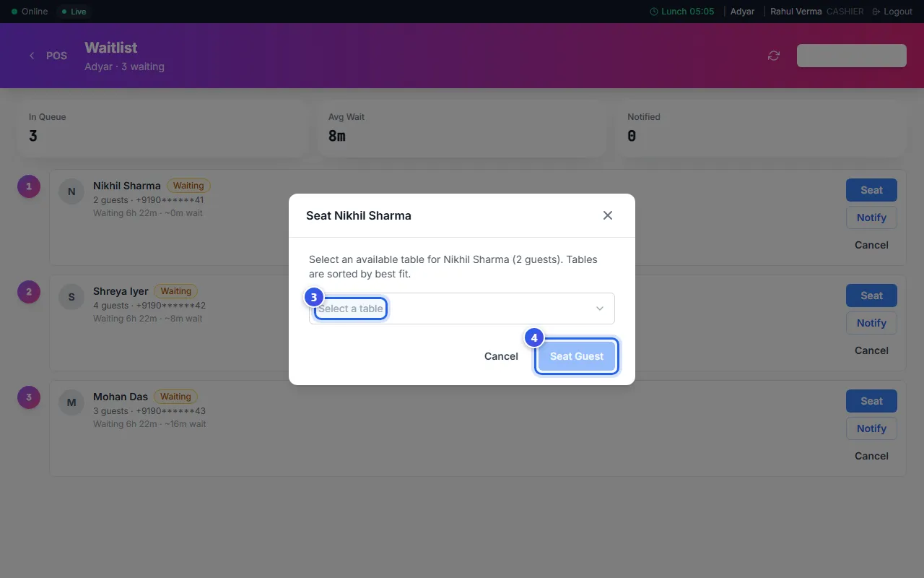Click the N avatar for Nikhil Sharma
The image size is (924, 578).
(x=71, y=191)
